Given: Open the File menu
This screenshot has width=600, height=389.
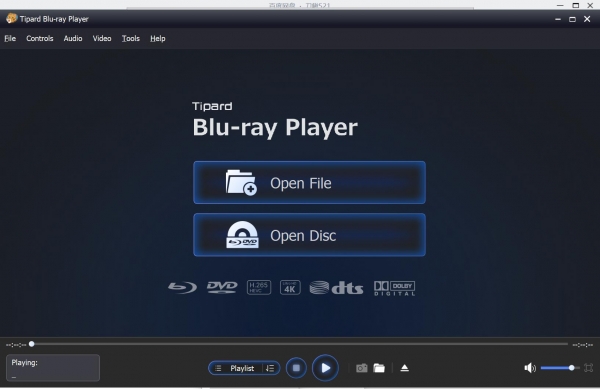Looking at the screenshot, I should point(10,39).
